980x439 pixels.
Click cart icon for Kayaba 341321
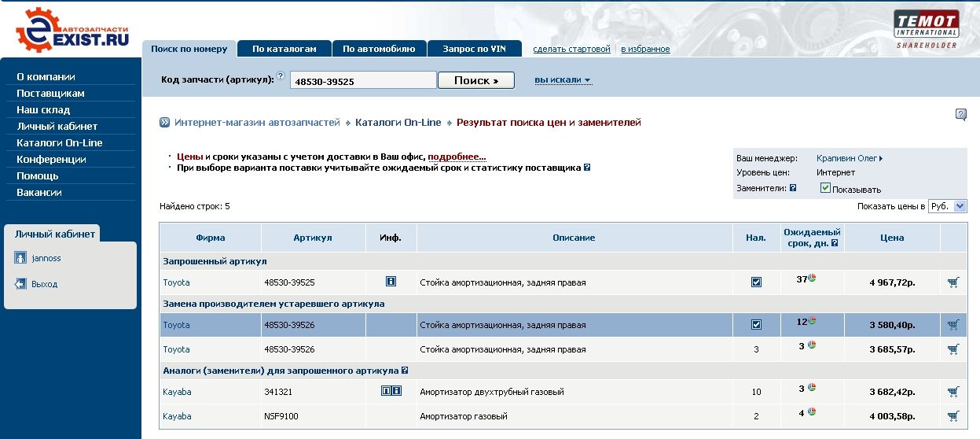click(953, 392)
